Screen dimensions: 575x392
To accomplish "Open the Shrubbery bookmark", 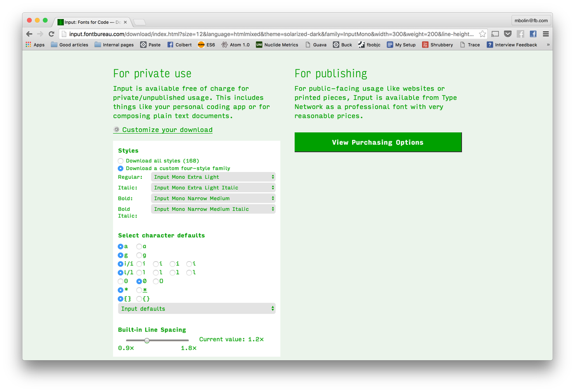I will 437,45.
